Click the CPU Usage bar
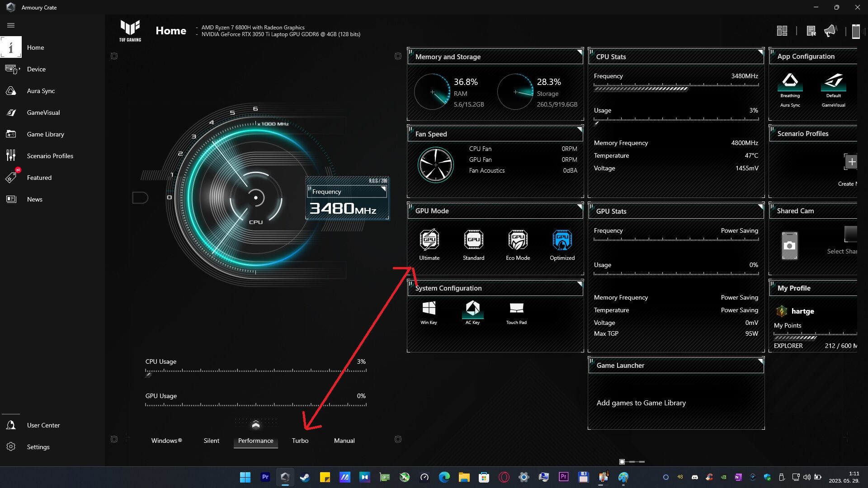The width and height of the screenshot is (868, 488). tap(255, 372)
